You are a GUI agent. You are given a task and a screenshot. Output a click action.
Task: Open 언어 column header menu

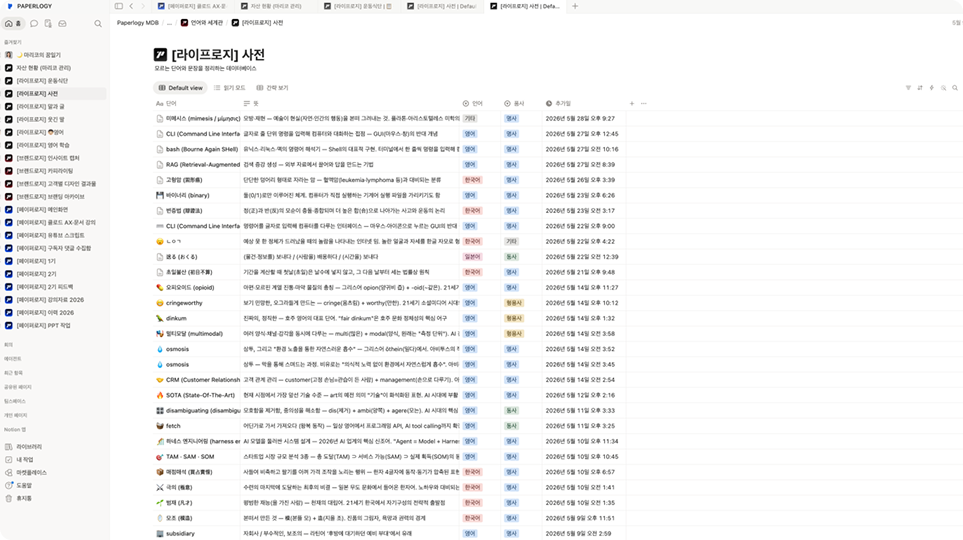[480, 104]
